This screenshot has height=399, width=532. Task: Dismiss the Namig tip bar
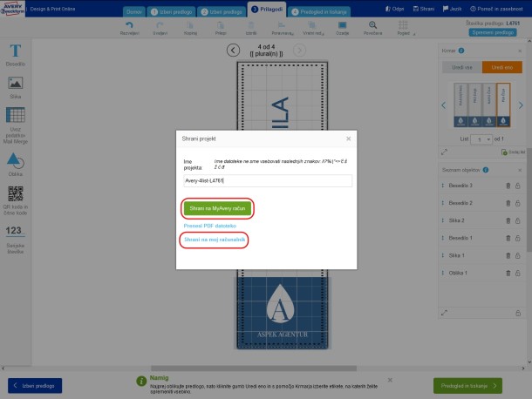(390, 380)
